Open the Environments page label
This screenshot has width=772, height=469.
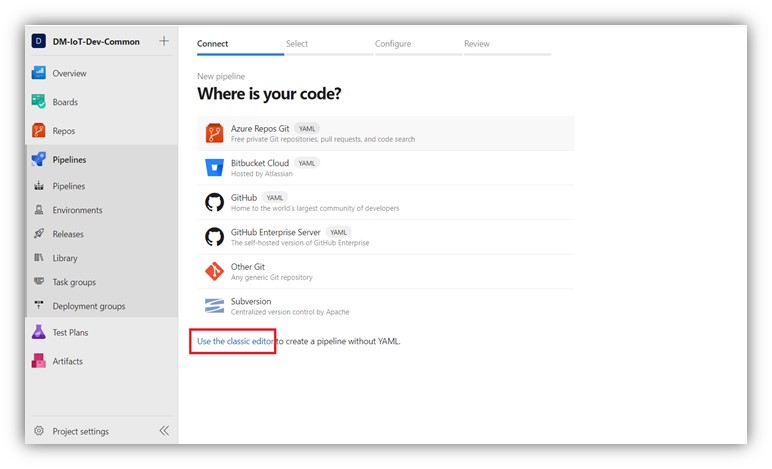pos(77,210)
